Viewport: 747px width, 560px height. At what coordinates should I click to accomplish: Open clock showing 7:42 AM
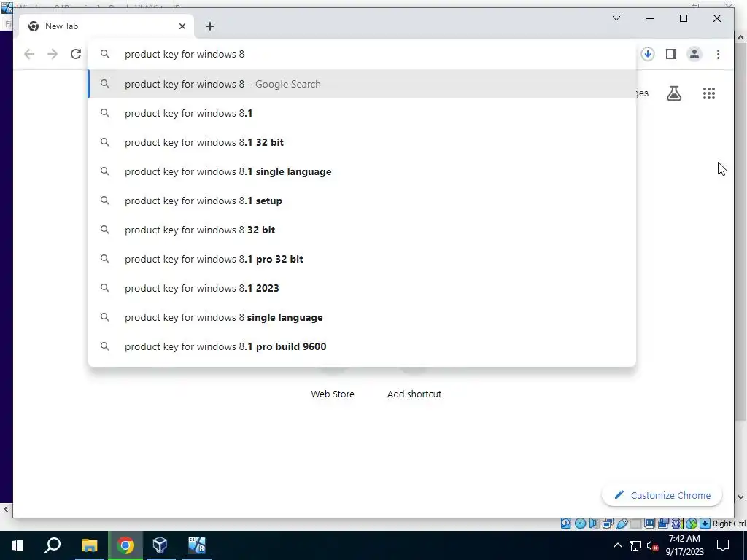coord(684,545)
